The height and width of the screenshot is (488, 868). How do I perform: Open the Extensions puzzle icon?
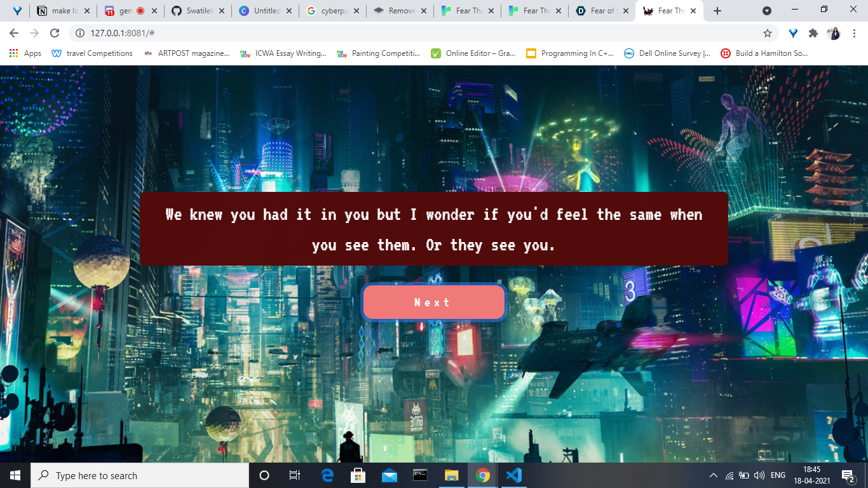click(x=813, y=33)
